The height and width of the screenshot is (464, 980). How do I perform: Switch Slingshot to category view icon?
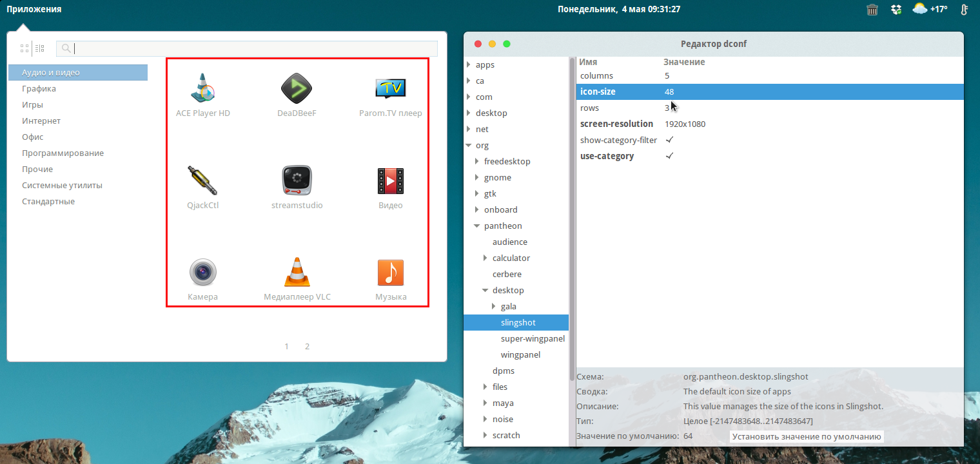(40, 48)
